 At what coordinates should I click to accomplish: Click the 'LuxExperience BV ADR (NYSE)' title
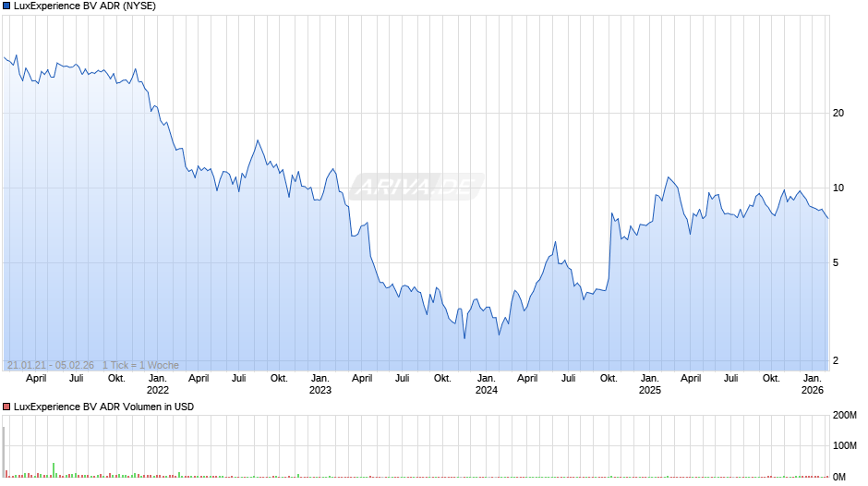pos(85,6)
